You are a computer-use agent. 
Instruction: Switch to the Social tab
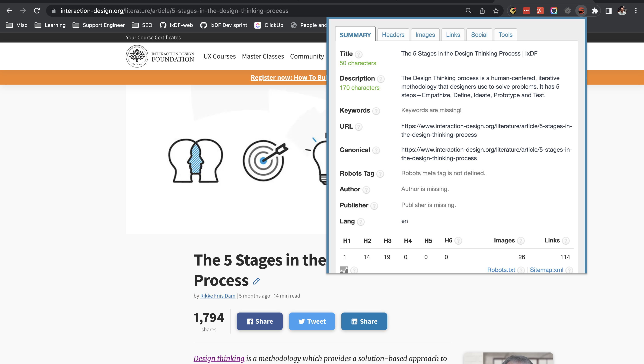pos(479,35)
